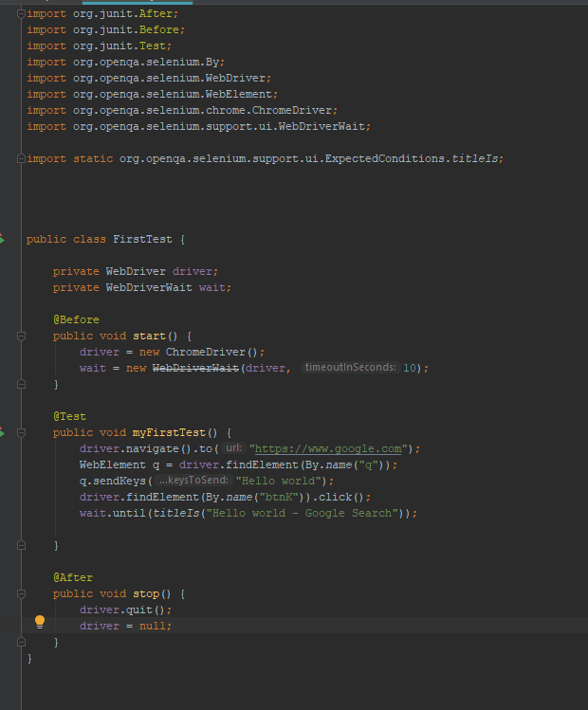Viewport: 588px width, 710px height.
Task: Click import of selenium.WebElement line
Action: point(152,94)
